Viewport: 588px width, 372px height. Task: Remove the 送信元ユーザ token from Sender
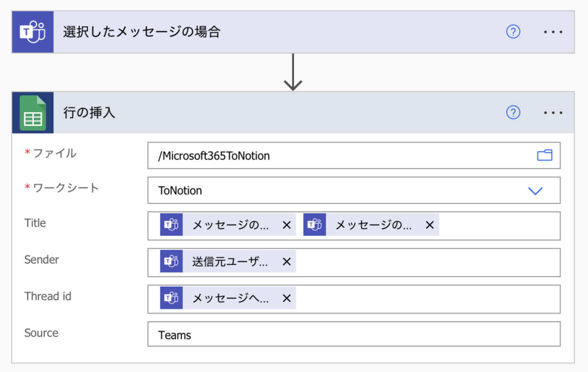tap(286, 262)
